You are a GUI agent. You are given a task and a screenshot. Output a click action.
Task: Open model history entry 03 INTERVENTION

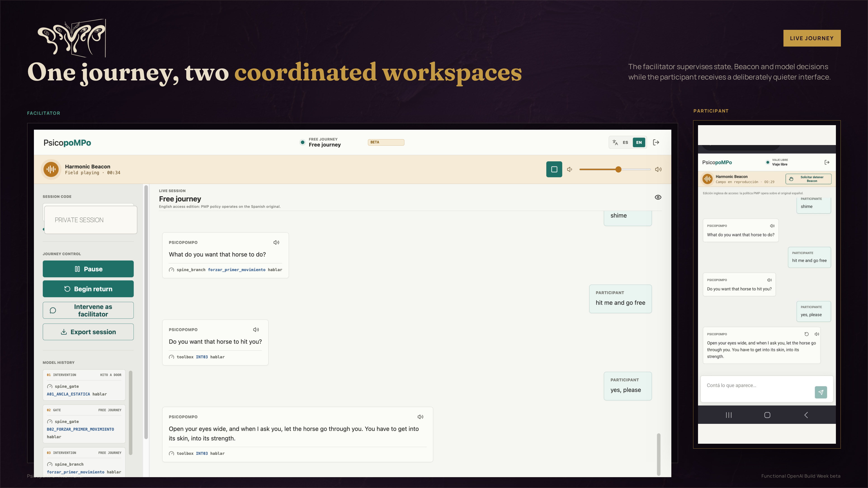(x=84, y=462)
